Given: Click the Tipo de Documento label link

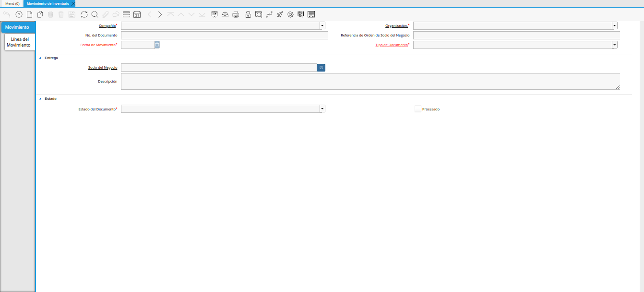Looking at the screenshot, I should [392, 45].
